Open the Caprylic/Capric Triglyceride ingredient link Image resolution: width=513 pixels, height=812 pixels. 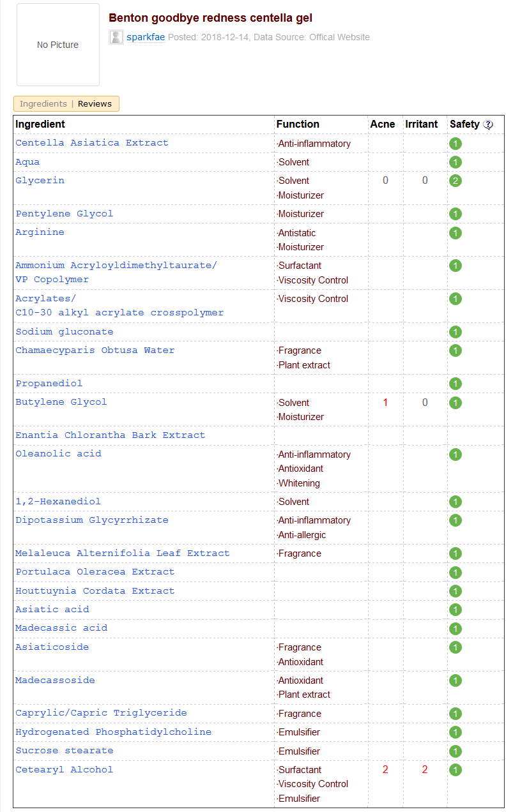coord(101,713)
